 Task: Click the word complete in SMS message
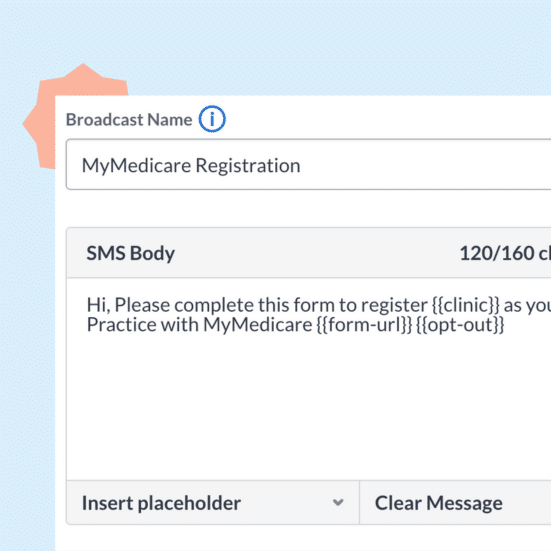pos(214,305)
